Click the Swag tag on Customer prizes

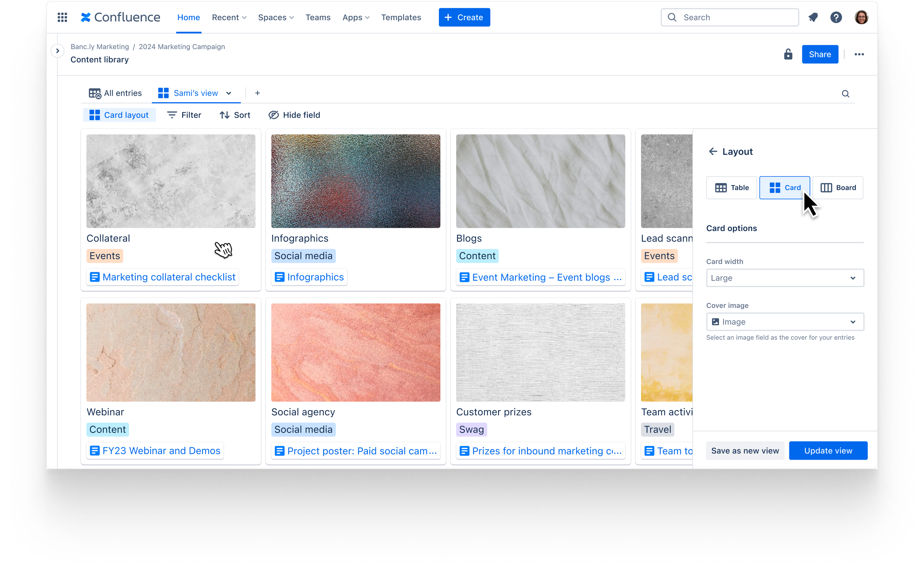[471, 429]
